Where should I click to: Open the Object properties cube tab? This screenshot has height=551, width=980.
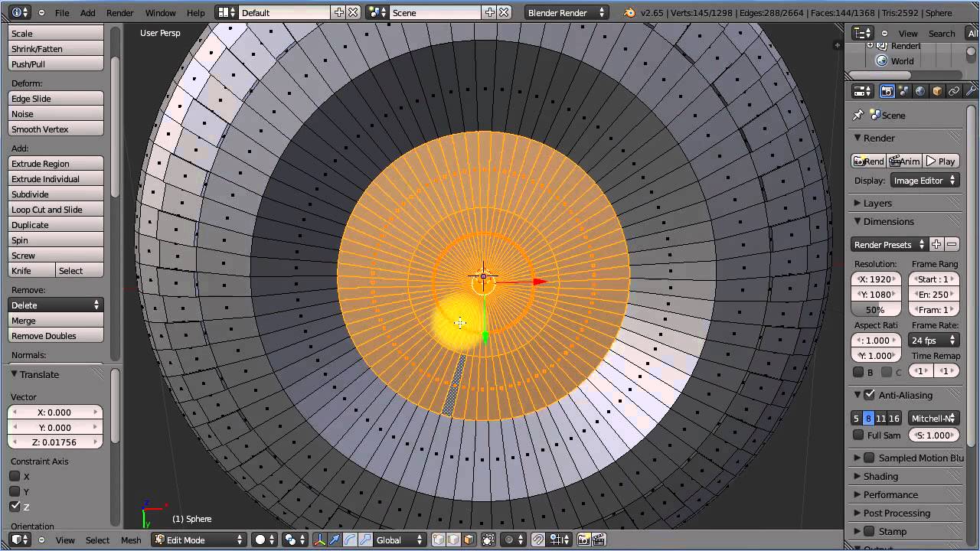[x=937, y=91]
